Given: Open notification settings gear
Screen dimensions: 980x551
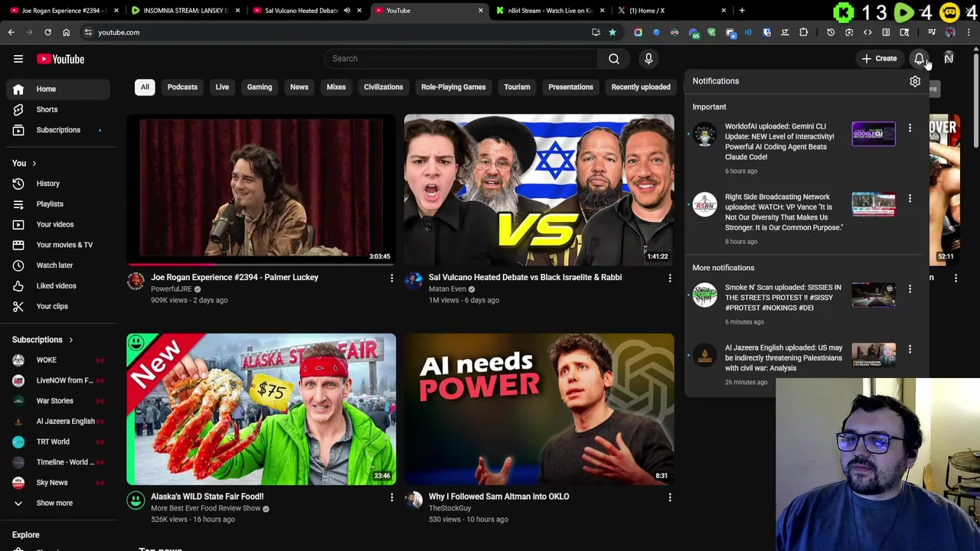Looking at the screenshot, I should 915,81.
